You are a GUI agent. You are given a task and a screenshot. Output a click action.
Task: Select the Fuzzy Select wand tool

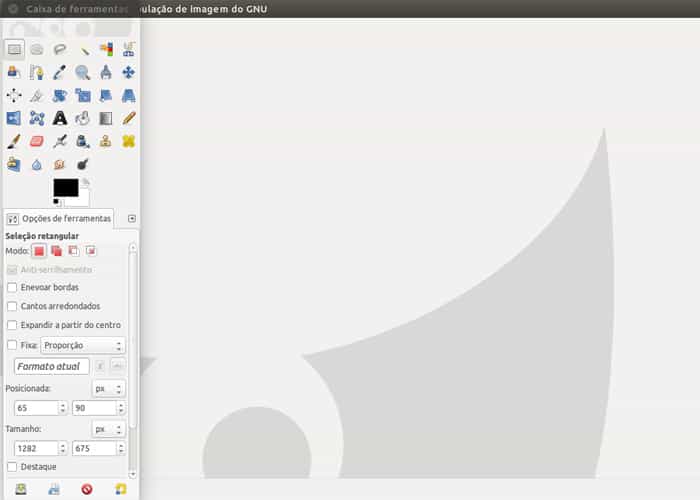pyautogui.click(x=83, y=49)
